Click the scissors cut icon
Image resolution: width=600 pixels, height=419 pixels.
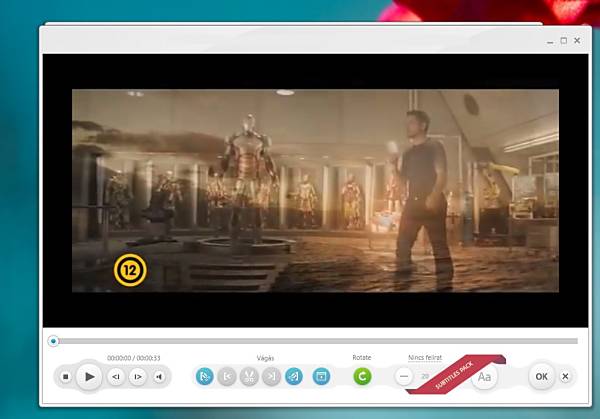(x=249, y=377)
